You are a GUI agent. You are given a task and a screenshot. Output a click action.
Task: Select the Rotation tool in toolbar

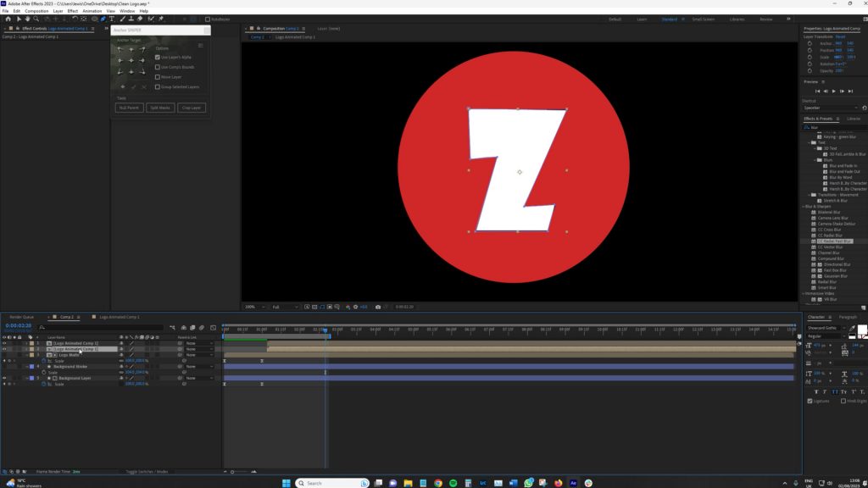pos(75,19)
